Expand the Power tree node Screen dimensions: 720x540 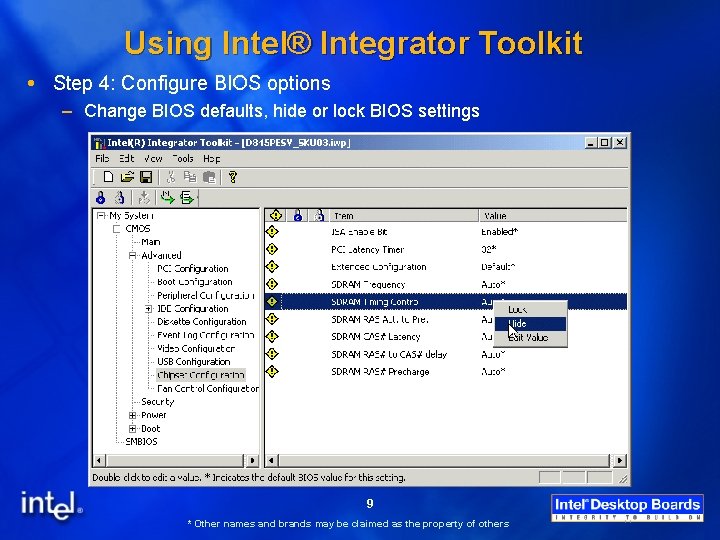pyautogui.click(x=132, y=415)
